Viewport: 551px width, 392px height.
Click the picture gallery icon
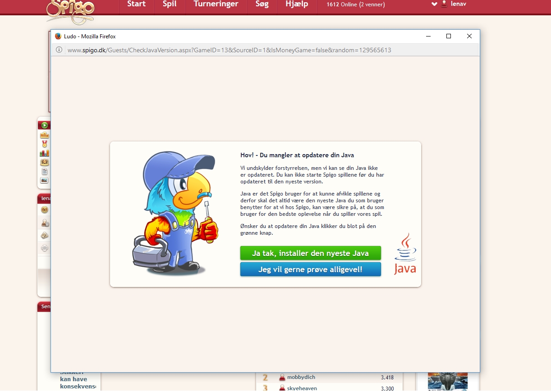click(x=44, y=181)
